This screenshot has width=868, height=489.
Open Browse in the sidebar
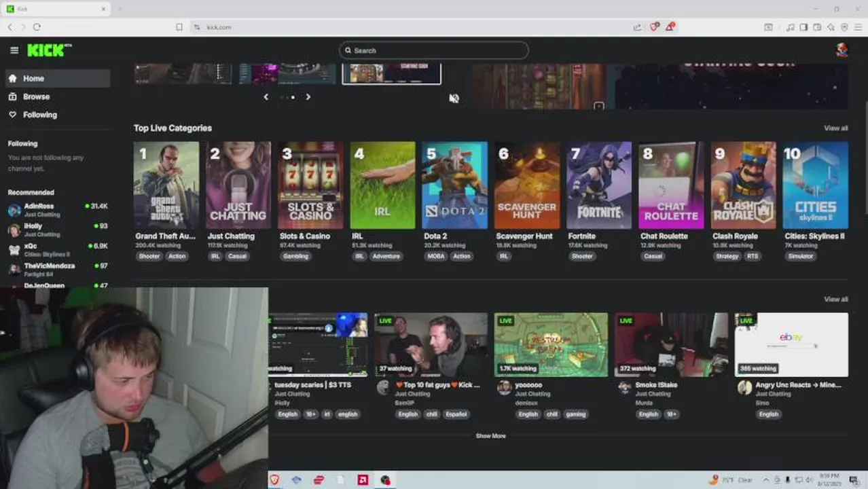tap(57, 96)
